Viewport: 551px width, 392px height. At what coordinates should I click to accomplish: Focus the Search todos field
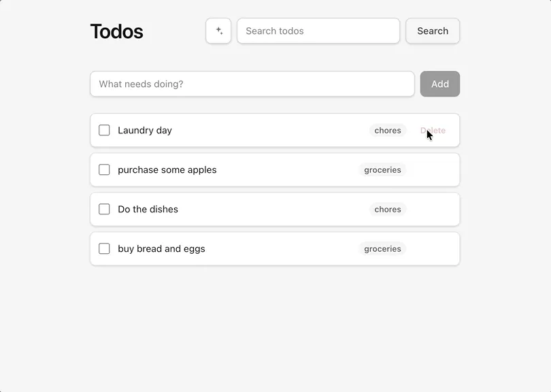318,31
